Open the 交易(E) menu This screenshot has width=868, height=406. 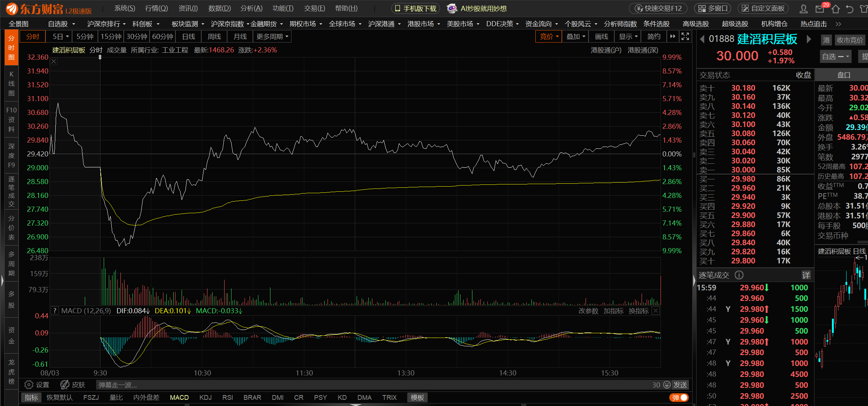pos(315,8)
